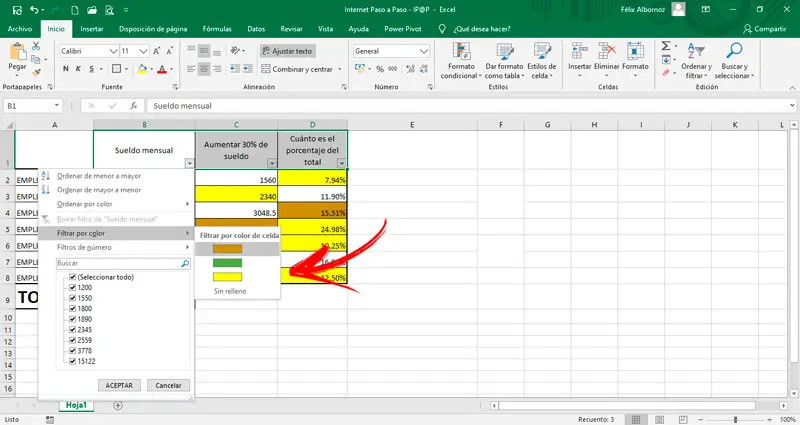
Task: Open the font size 11 dropdown
Action: click(143, 51)
